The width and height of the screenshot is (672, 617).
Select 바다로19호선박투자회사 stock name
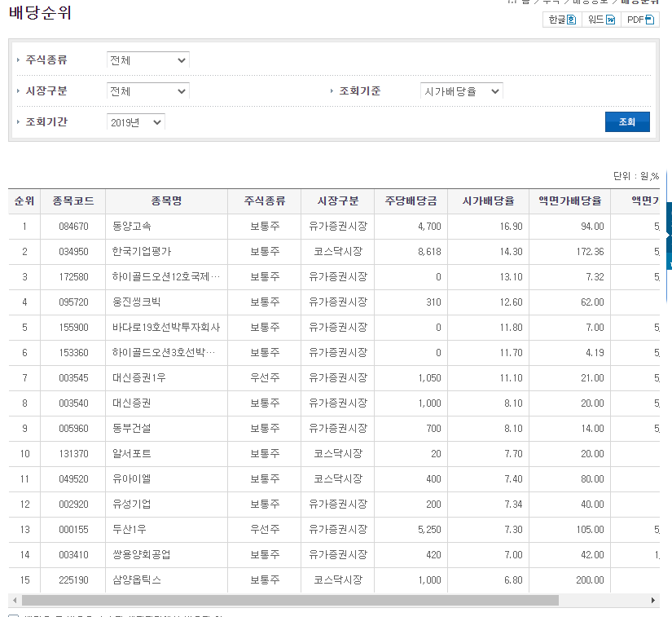point(166,328)
